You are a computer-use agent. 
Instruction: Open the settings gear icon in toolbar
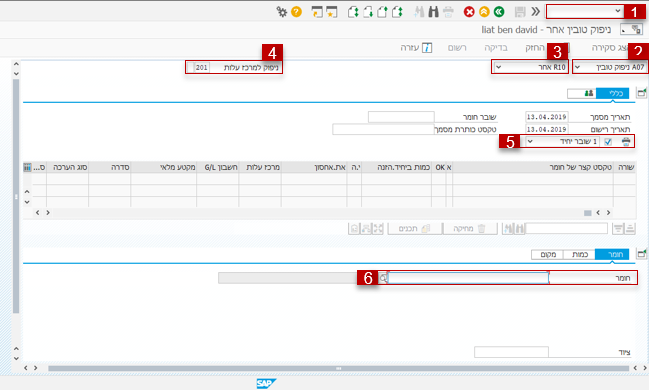(x=282, y=12)
